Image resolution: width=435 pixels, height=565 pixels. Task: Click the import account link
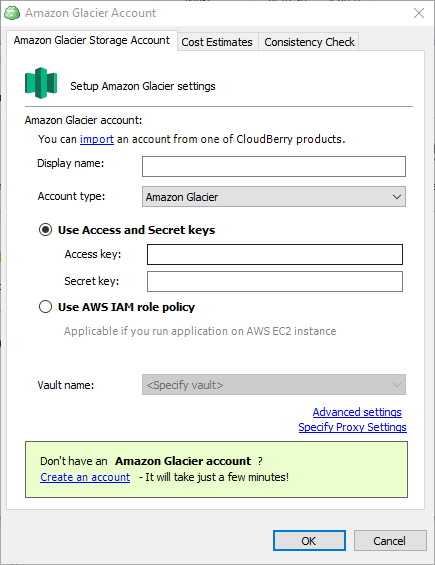[x=97, y=139]
